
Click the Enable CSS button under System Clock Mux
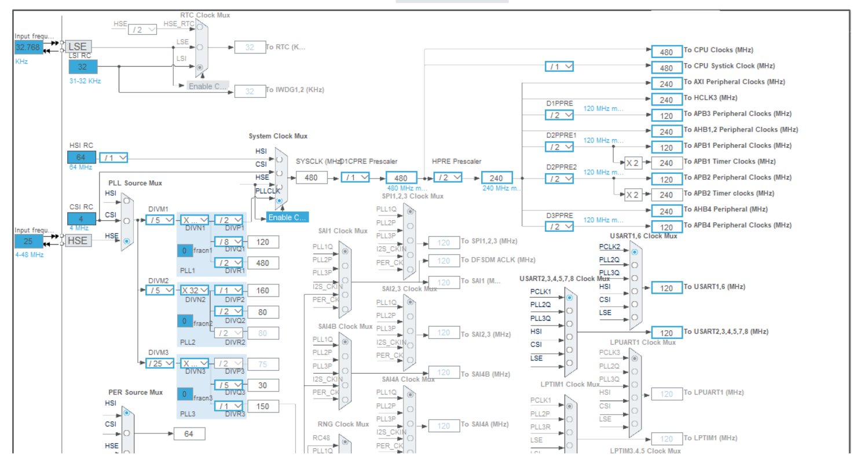(x=287, y=217)
